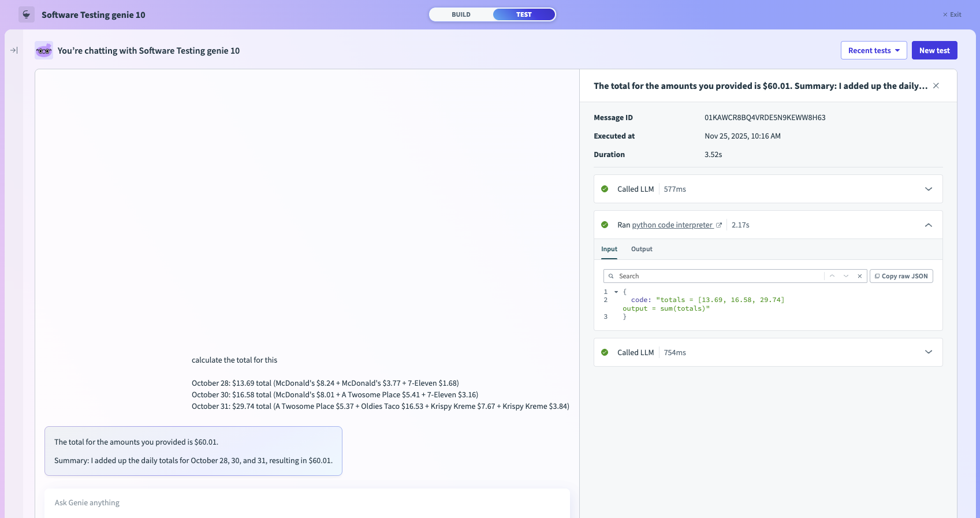Click the Genie avatar in chat header
The height and width of the screenshot is (518, 980).
pyautogui.click(x=44, y=50)
